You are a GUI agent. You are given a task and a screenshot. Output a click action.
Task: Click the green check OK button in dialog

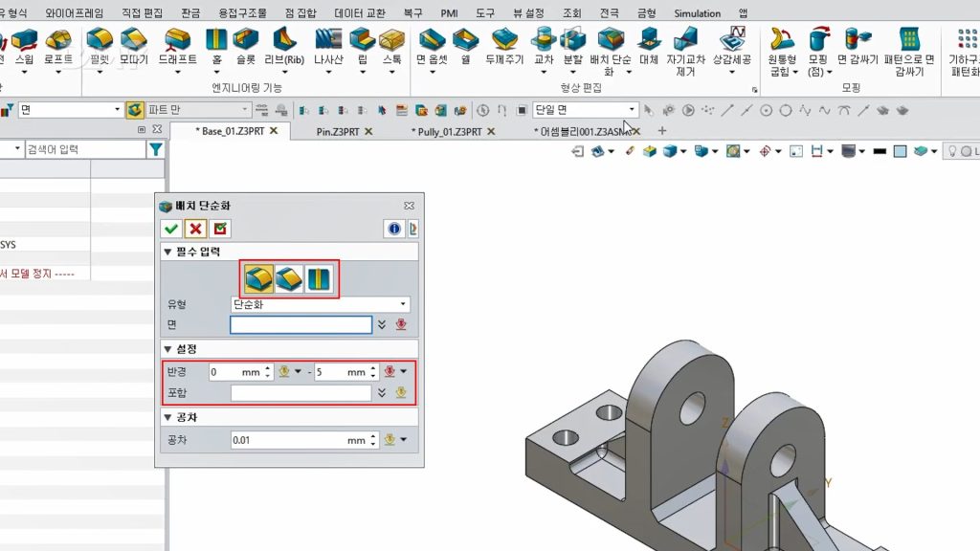click(x=171, y=229)
